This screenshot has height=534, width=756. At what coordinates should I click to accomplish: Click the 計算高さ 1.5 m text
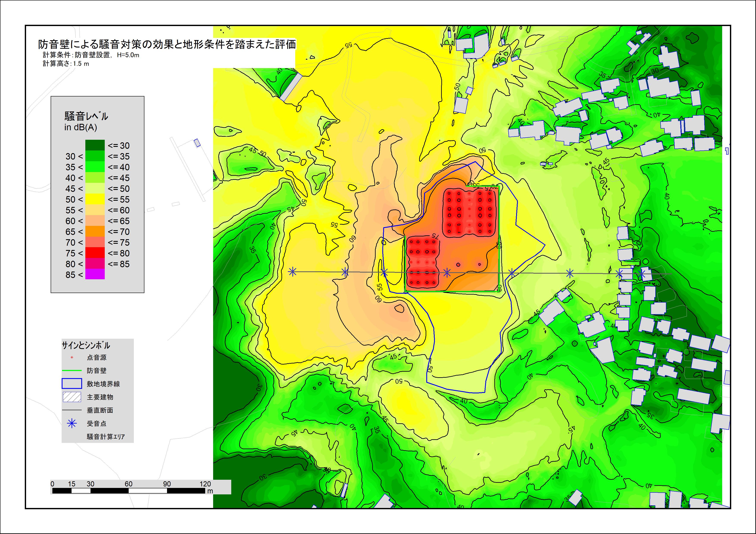click(x=66, y=64)
